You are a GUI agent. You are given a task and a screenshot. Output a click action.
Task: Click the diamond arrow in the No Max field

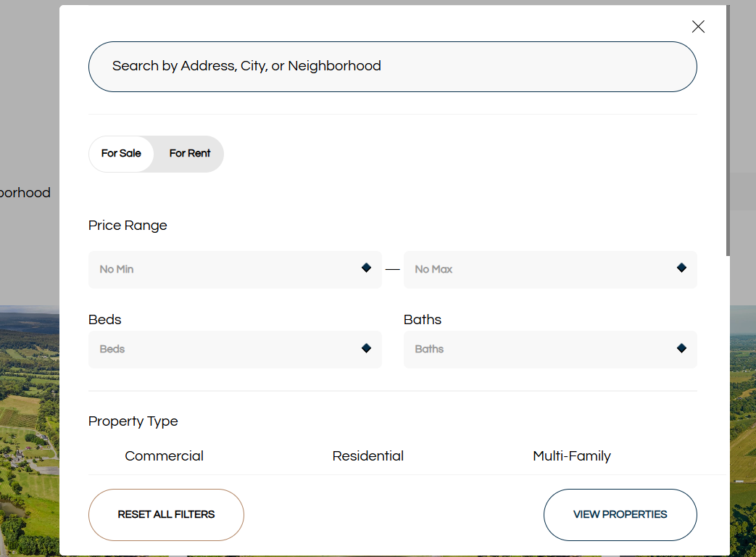[x=681, y=268]
